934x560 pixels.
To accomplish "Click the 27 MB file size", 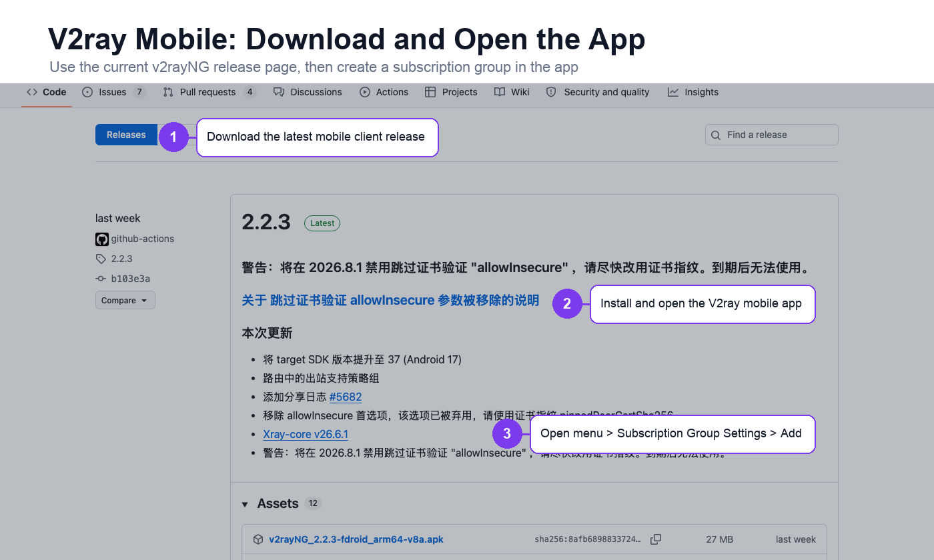I will click(720, 539).
